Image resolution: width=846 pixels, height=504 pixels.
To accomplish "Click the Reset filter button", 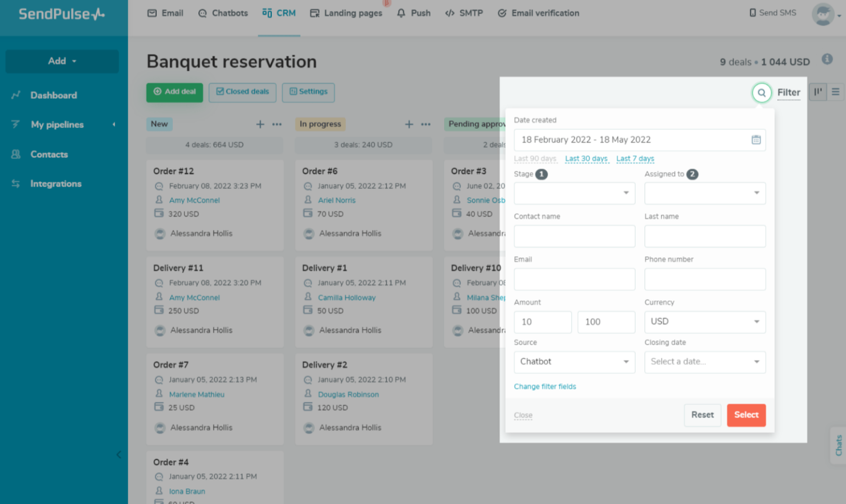I will (x=702, y=415).
